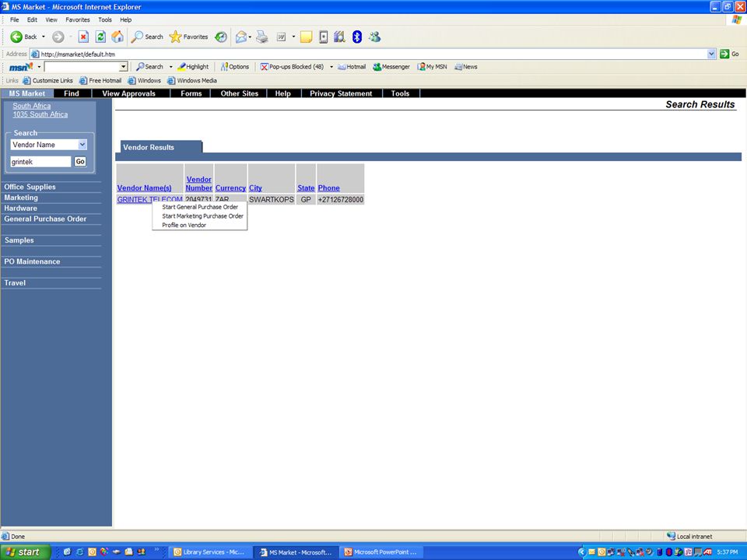
Task: Click the grintek search text field
Action: (x=40, y=162)
